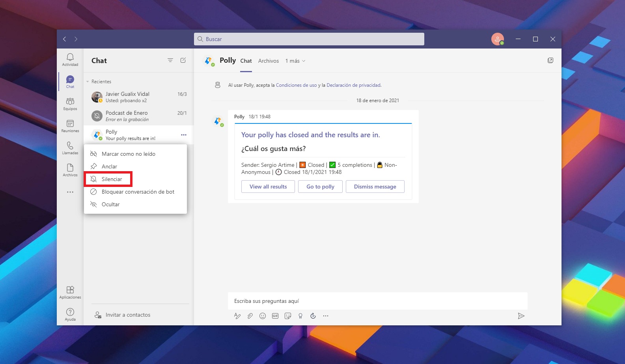Mute chat with Silenciar option
This screenshot has height=364, width=625.
135,179
